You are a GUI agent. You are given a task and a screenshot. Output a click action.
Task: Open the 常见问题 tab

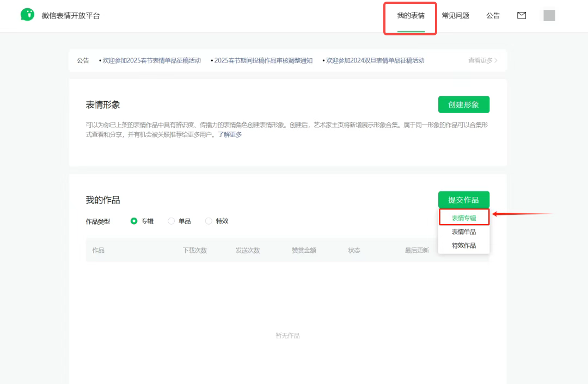455,16
